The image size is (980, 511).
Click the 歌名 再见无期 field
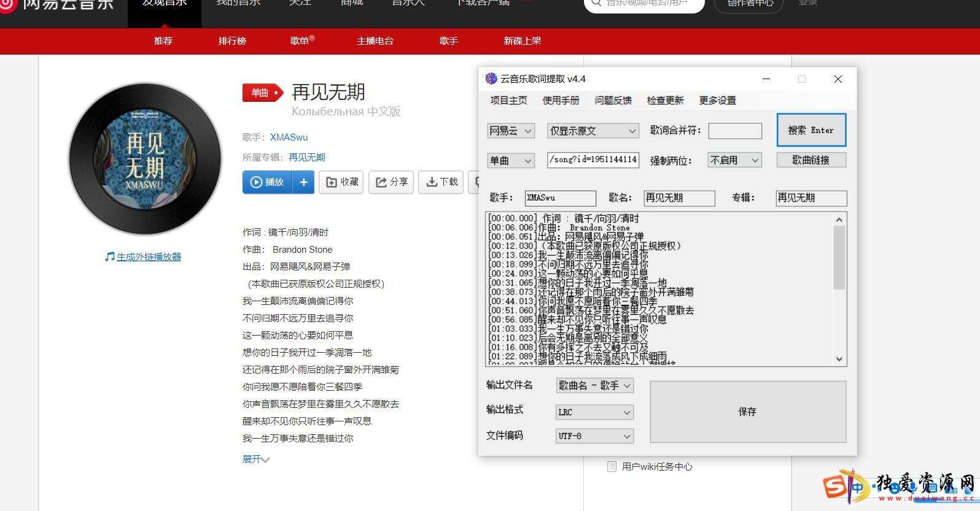[x=679, y=198]
